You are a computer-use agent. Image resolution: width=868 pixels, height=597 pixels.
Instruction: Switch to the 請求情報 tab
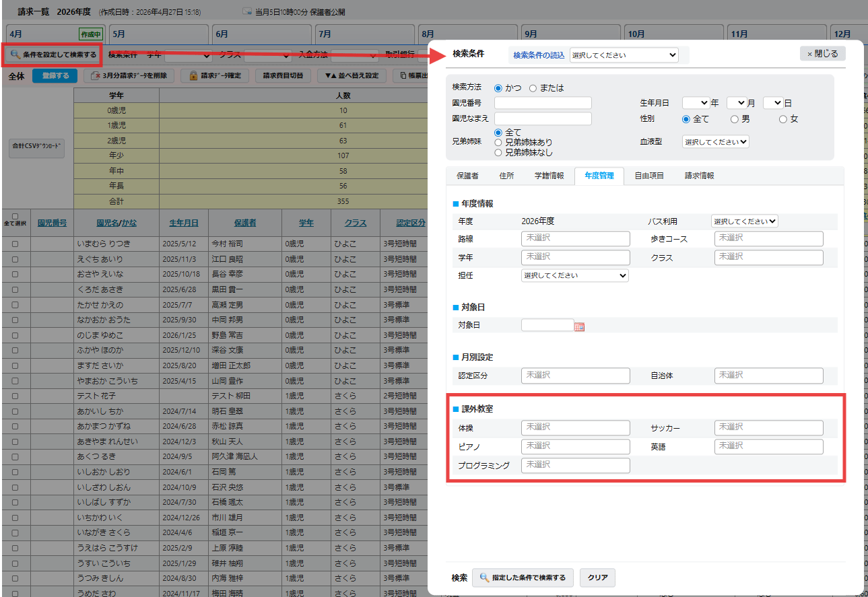pos(699,176)
